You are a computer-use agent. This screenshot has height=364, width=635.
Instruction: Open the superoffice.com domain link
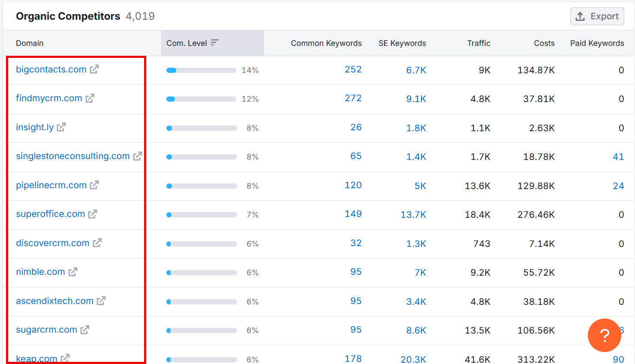point(50,214)
